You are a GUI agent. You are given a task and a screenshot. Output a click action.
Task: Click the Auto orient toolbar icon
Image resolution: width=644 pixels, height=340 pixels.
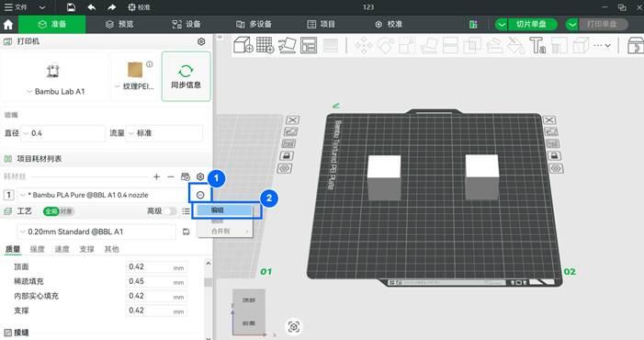coord(287,45)
